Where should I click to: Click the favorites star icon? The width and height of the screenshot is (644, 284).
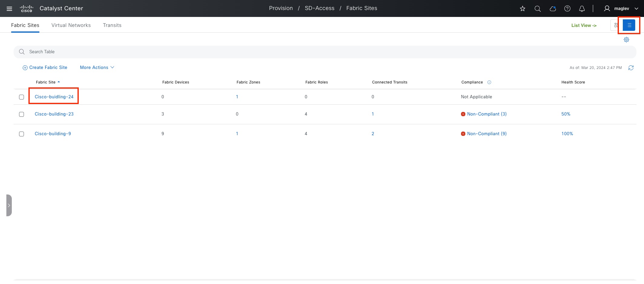(x=523, y=9)
